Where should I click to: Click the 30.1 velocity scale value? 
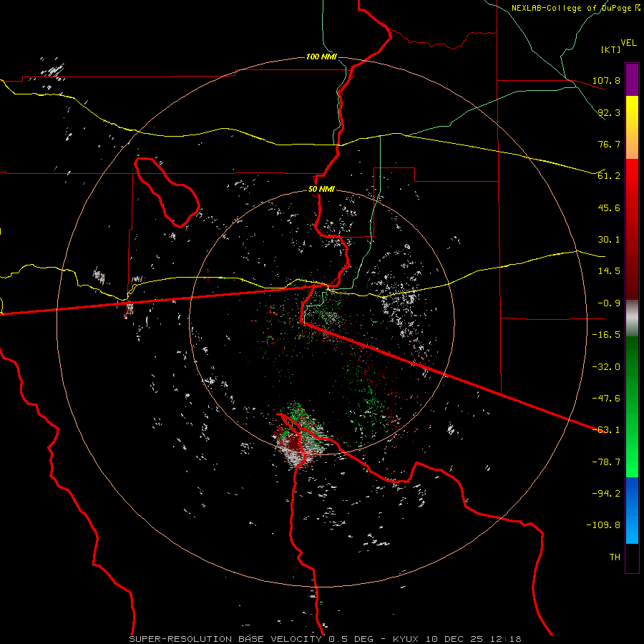pyautogui.click(x=609, y=240)
